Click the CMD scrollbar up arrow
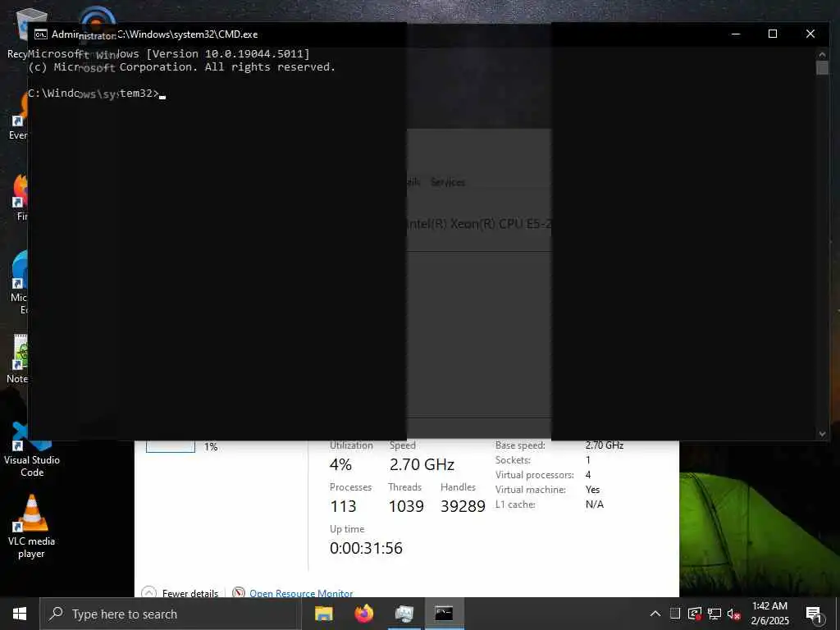 822,53
